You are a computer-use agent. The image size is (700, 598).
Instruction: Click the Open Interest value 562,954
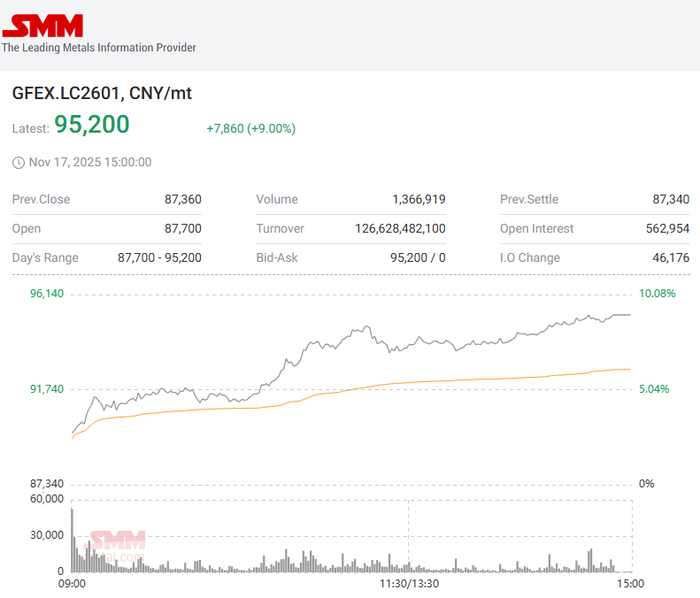pyautogui.click(x=667, y=228)
